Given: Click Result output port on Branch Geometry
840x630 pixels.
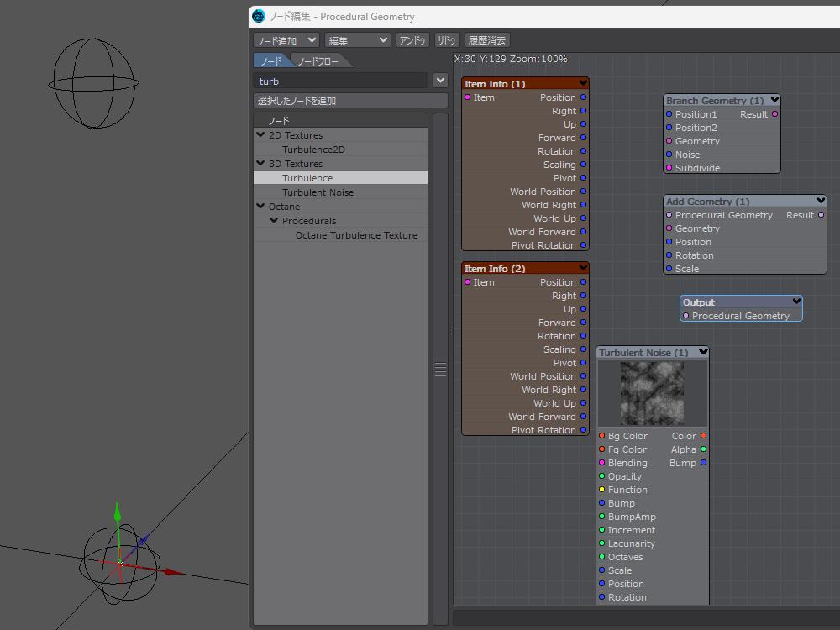Looking at the screenshot, I should point(774,114).
